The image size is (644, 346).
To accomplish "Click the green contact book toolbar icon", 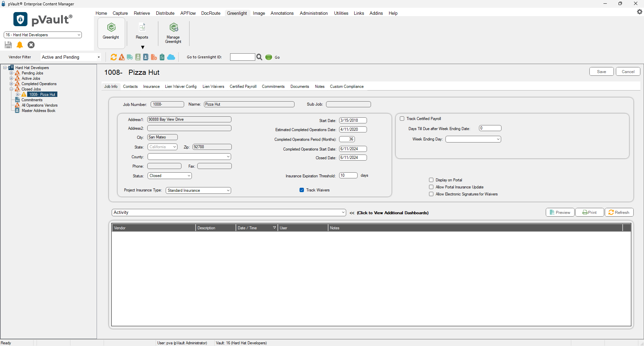I will [x=138, y=57].
